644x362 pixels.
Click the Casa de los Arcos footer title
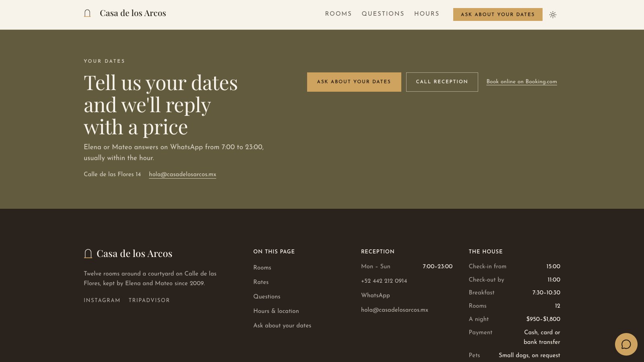[x=134, y=253]
